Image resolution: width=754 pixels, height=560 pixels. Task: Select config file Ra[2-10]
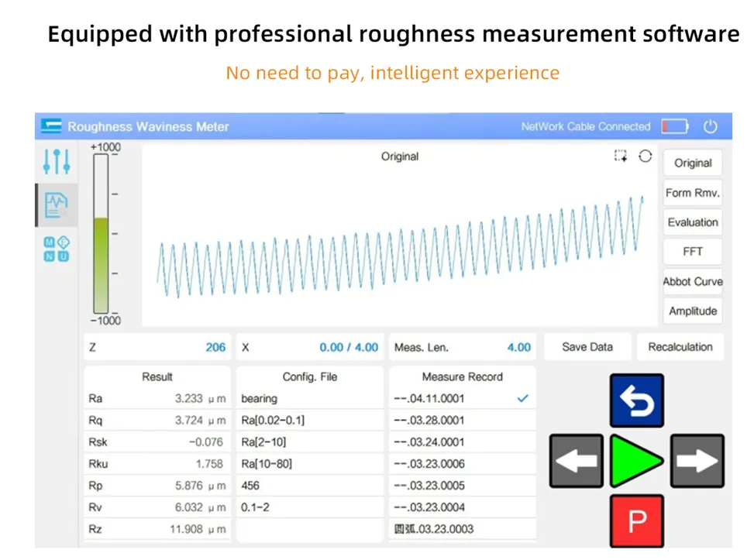310,441
